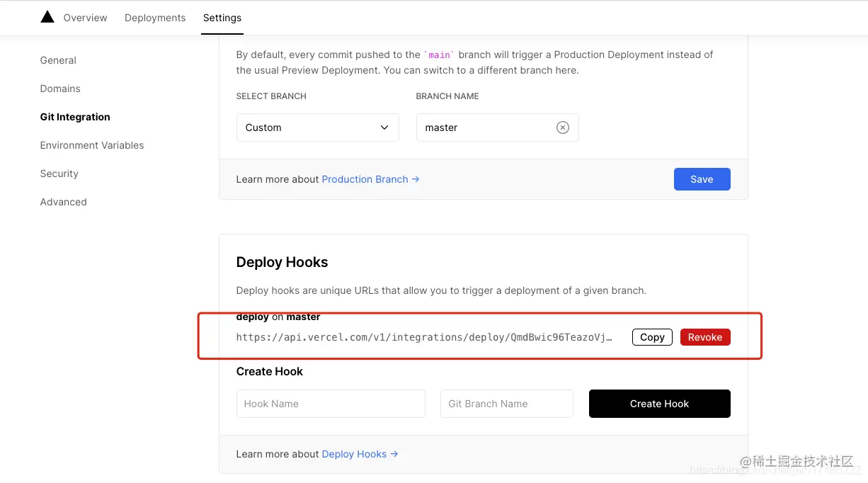
Task: Go to the Overview tab
Action: [x=85, y=18]
